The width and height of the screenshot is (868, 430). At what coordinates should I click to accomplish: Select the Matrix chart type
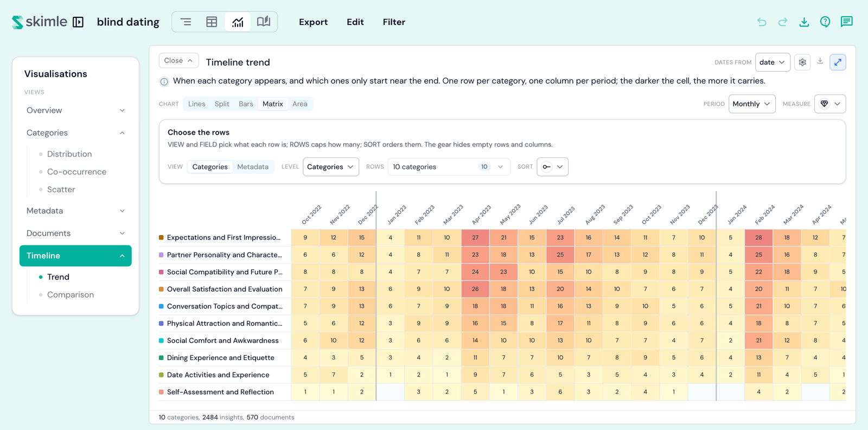point(273,104)
